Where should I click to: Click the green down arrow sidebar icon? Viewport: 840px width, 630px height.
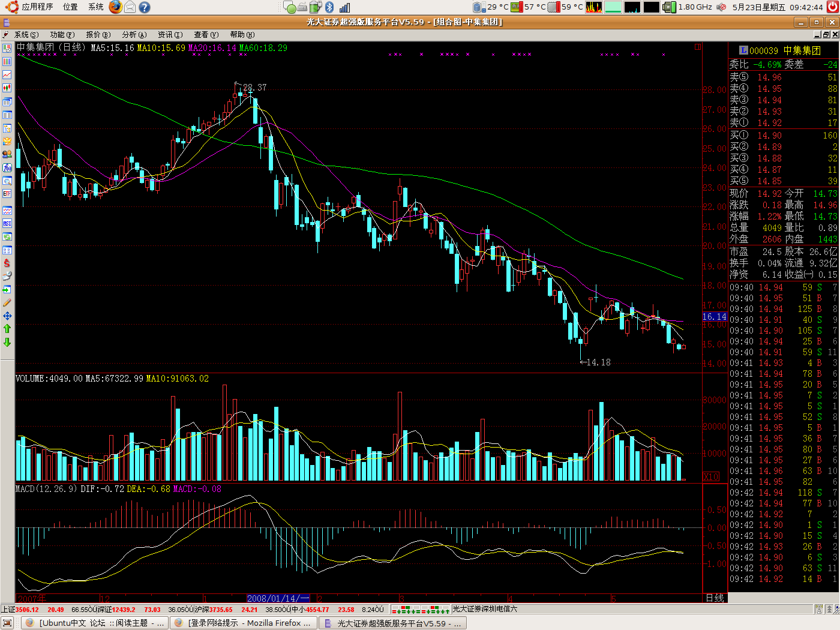tap(7, 342)
